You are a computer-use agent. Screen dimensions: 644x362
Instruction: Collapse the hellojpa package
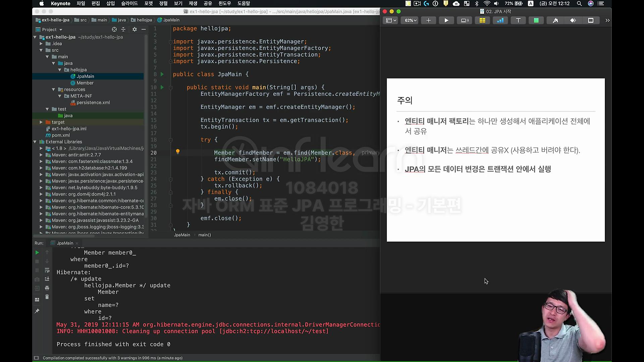pyautogui.click(x=60, y=70)
